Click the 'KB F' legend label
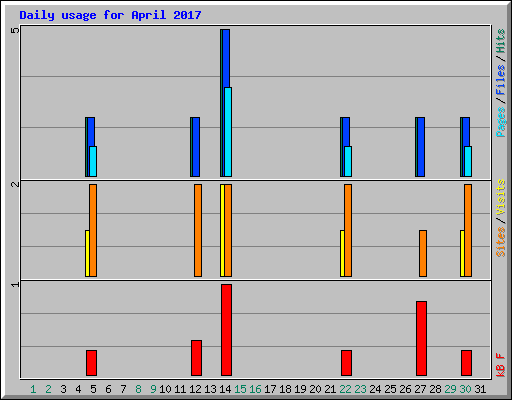The width and height of the screenshot is (512, 400). pos(500,365)
